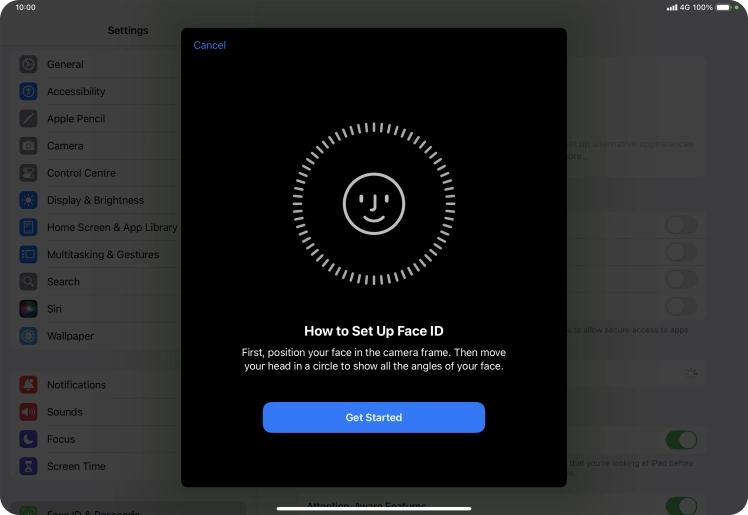Tap the Wallpaper settings icon
Image resolution: width=748 pixels, height=515 pixels.
click(28, 336)
